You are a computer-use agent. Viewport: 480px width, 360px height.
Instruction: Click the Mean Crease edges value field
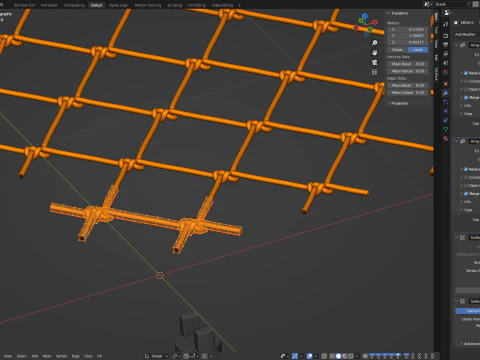(407, 92)
